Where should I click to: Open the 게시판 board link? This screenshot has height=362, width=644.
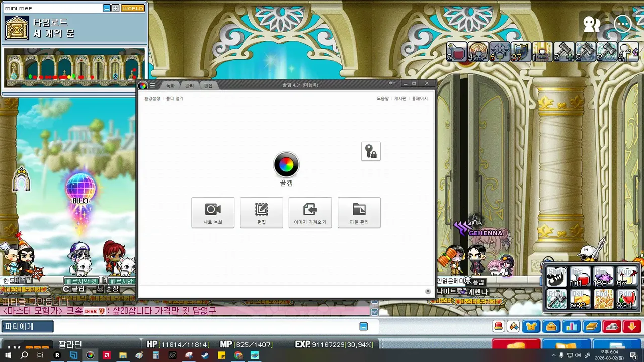point(400,99)
